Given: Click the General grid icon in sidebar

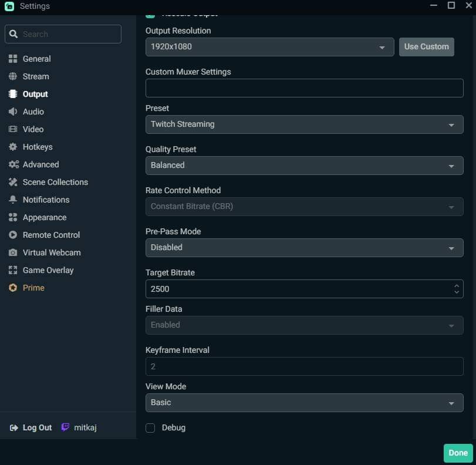Looking at the screenshot, I should (x=13, y=59).
